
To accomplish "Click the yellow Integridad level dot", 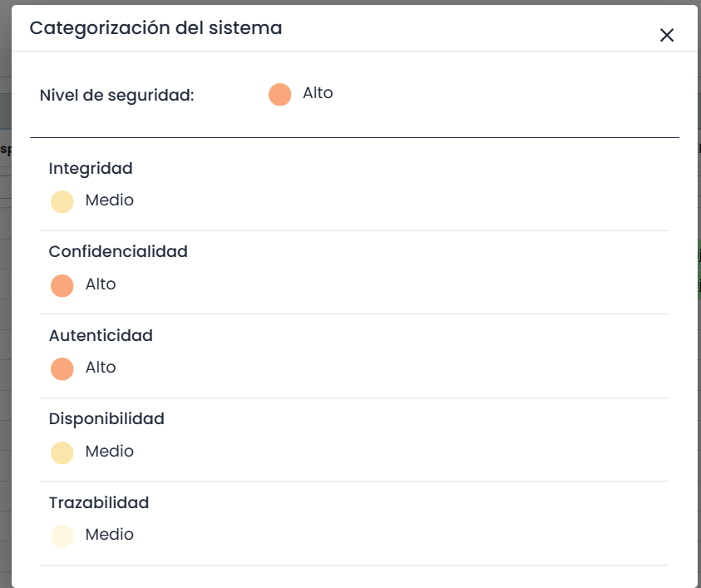I will tap(62, 202).
